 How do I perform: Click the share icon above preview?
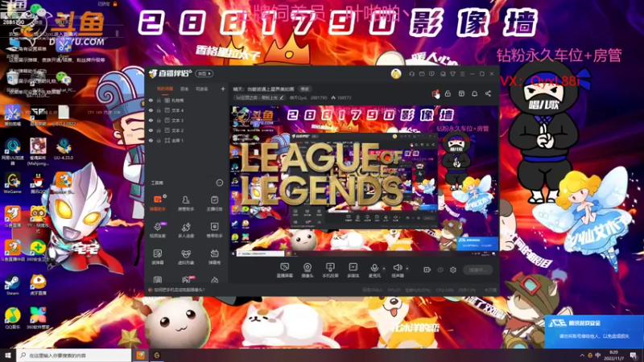[x=488, y=94]
